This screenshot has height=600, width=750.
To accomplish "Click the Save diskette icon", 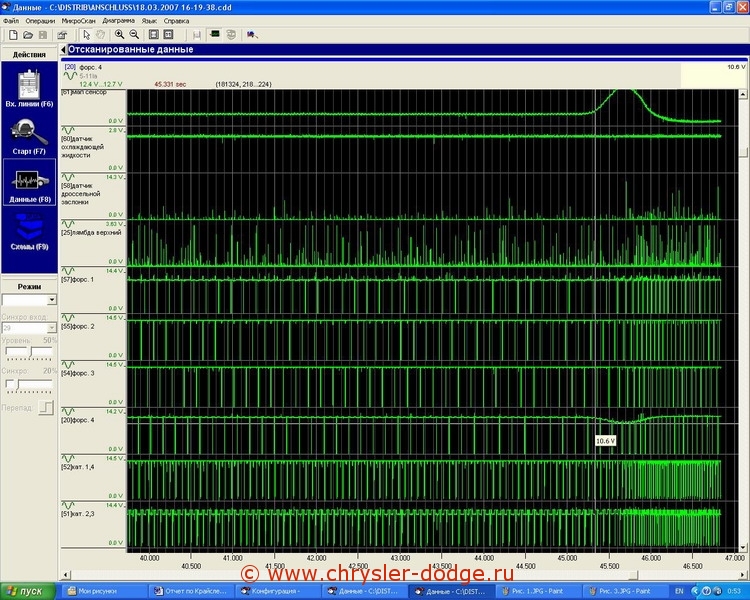I will click(43, 34).
